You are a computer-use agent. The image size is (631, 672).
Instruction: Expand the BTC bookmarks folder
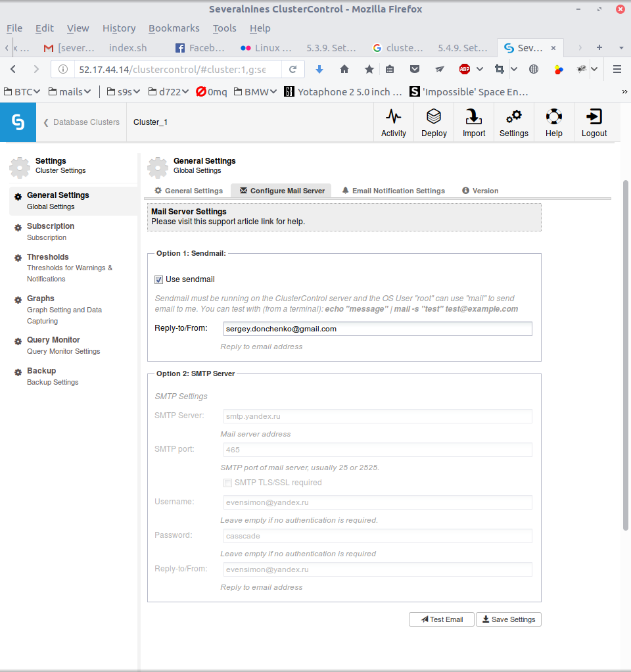pos(22,91)
